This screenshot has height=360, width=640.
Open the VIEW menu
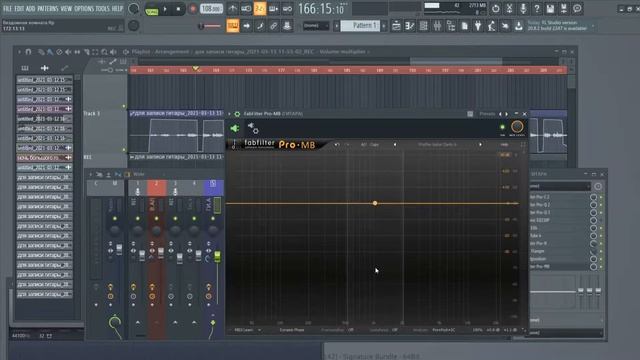(x=66, y=8)
